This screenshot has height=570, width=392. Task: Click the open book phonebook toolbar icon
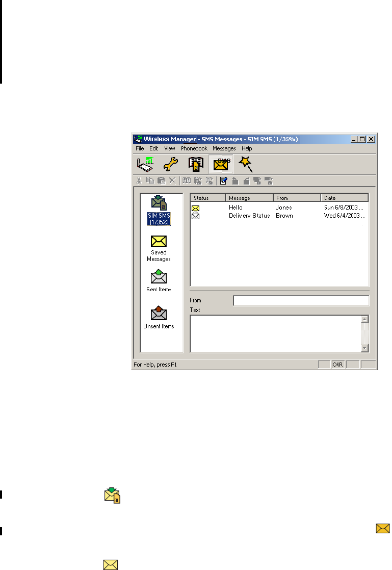point(187,180)
